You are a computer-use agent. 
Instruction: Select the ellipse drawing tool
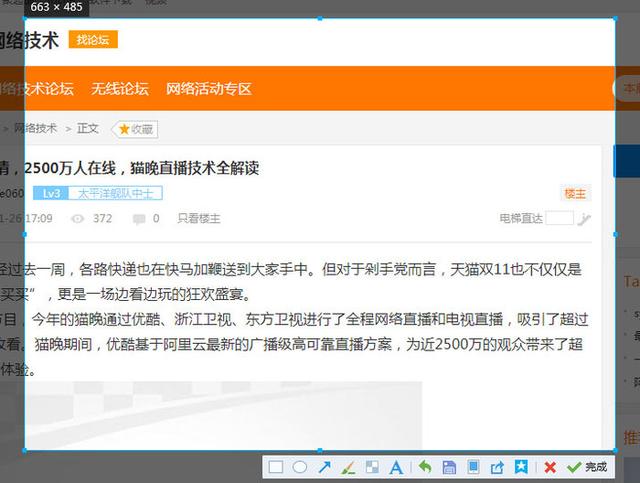point(299,467)
